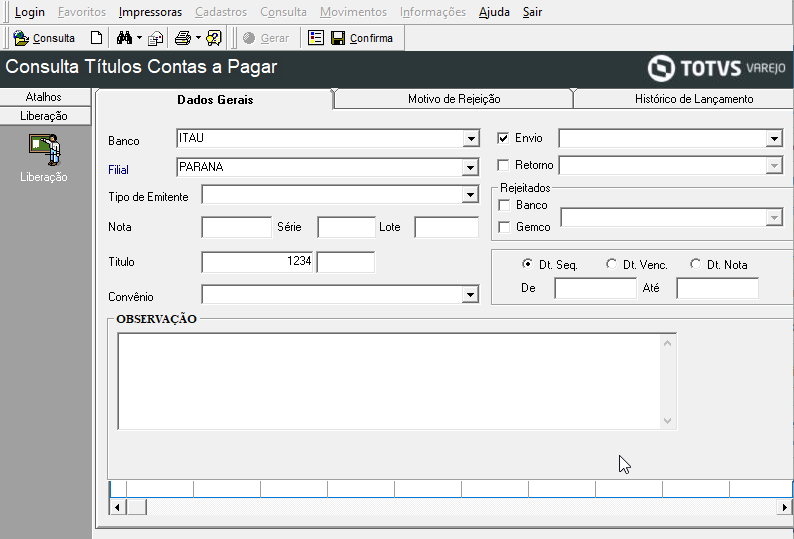This screenshot has height=539, width=794.
Task: Switch to the Dados Gerais tab
Action: (x=215, y=99)
